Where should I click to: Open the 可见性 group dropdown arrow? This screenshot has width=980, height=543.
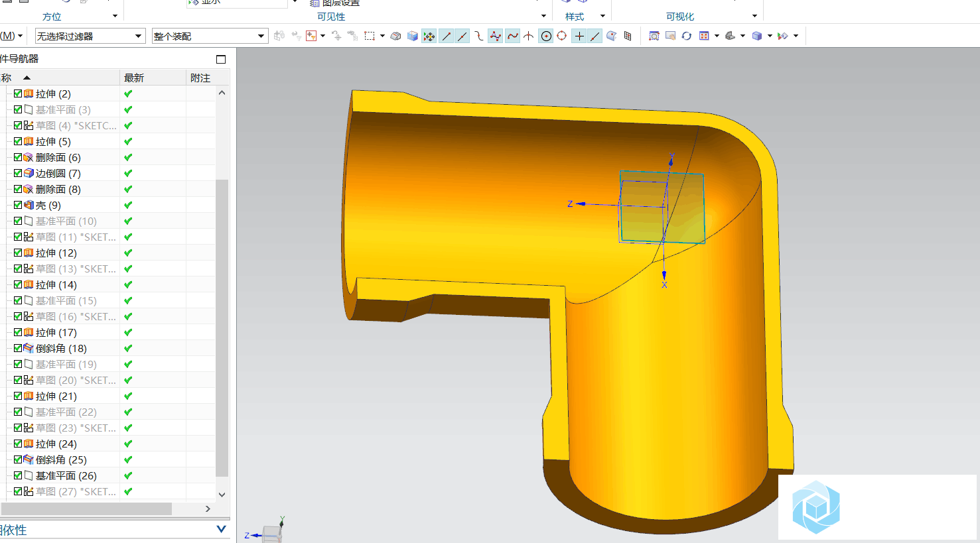click(x=543, y=16)
